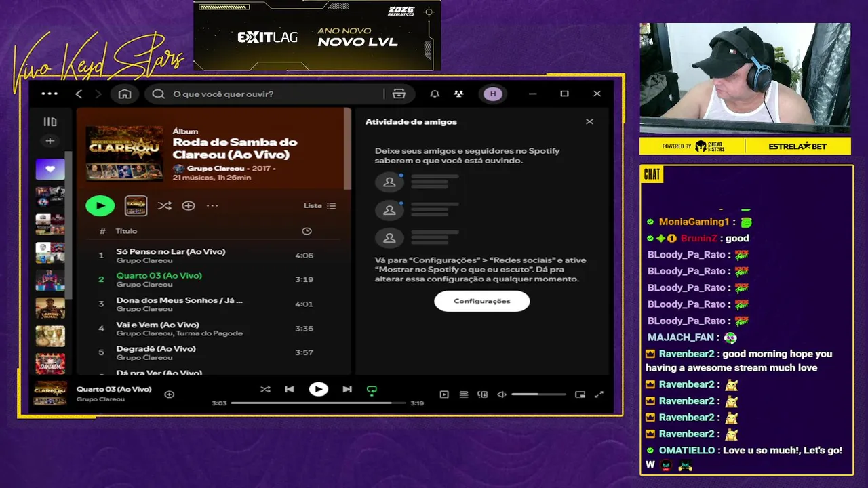Open the 'Grupo Clareou' artist link in the header
Viewport: 868px width, 488px height.
pyautogui.click(x=216, y=168)
